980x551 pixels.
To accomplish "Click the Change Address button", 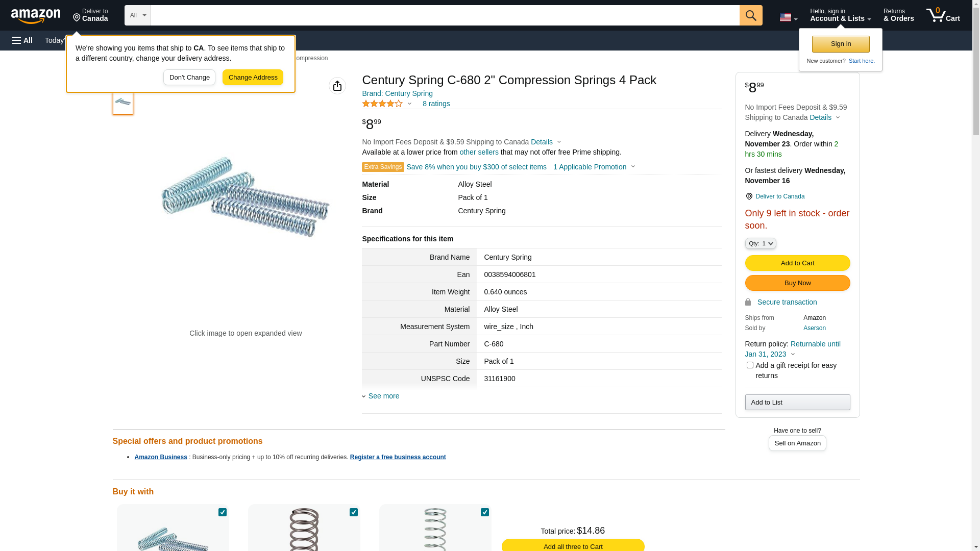I will (x=253, y=78).
